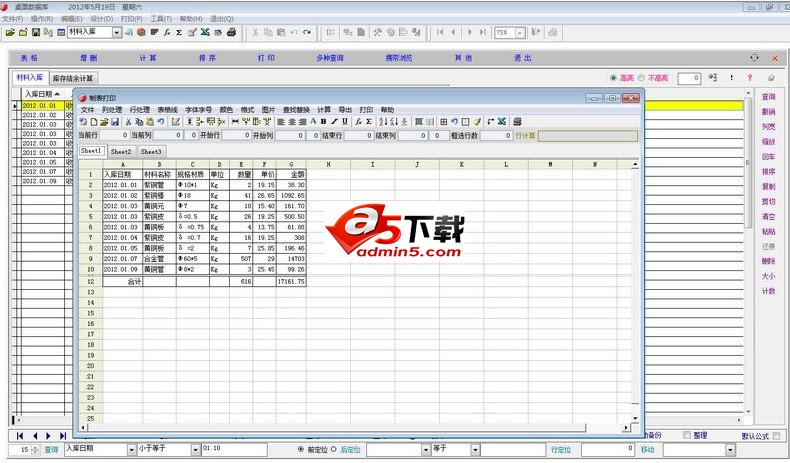This screenshot has width=790, height=463.
Task: Open the 入库日期 field dropdown at bottom
Action: (131, 449)
